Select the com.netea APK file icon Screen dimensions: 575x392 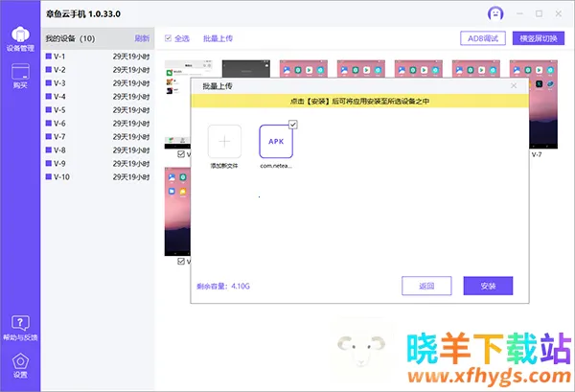[276, 142]
